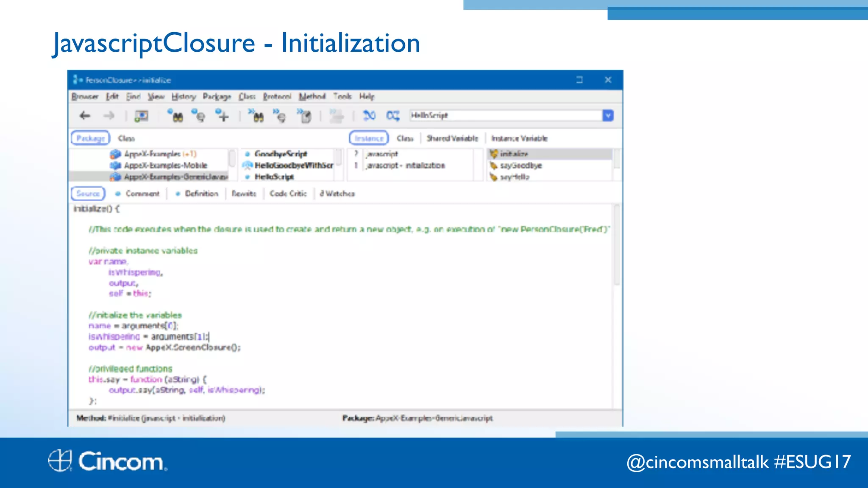Switch to the Class tab beside Package
Image resolution: width=868 pixels, height=488 pixels.
coord(126,139)
